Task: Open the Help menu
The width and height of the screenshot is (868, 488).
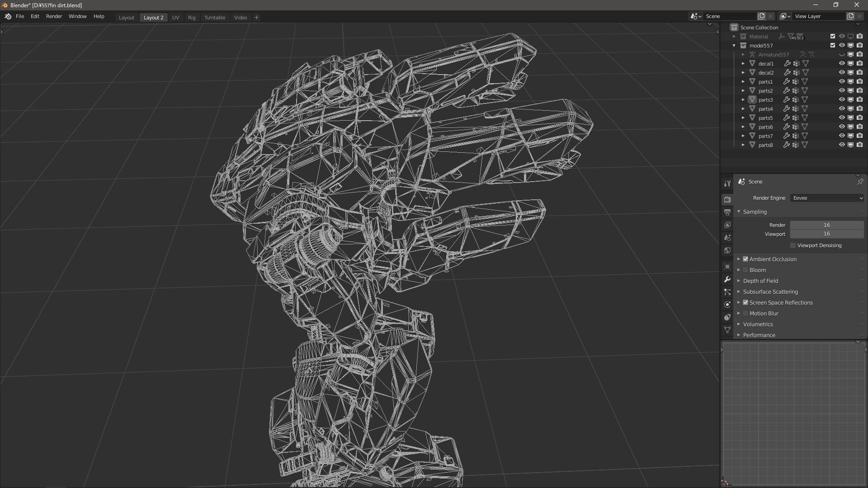Action: [x=99, y=16]
